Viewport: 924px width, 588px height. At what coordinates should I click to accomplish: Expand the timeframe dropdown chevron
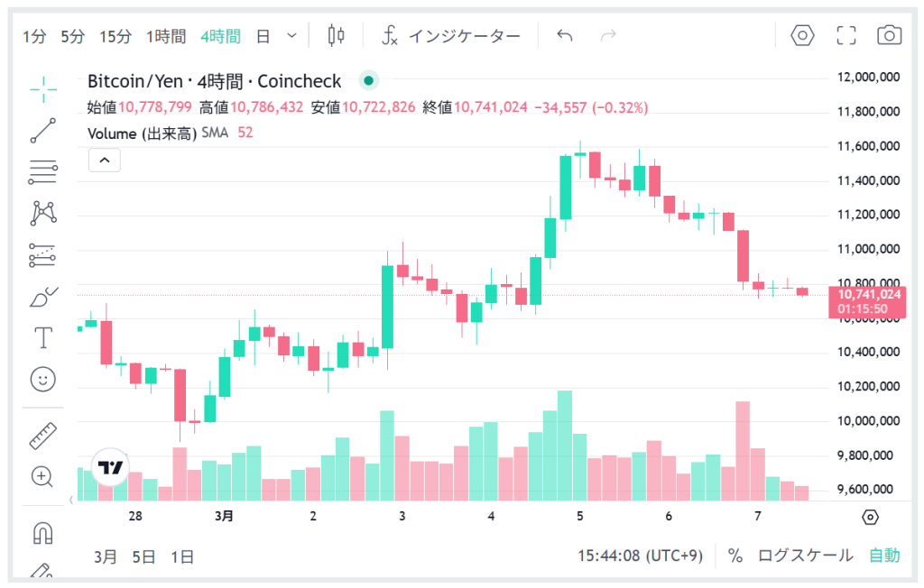tap(291, 36)
